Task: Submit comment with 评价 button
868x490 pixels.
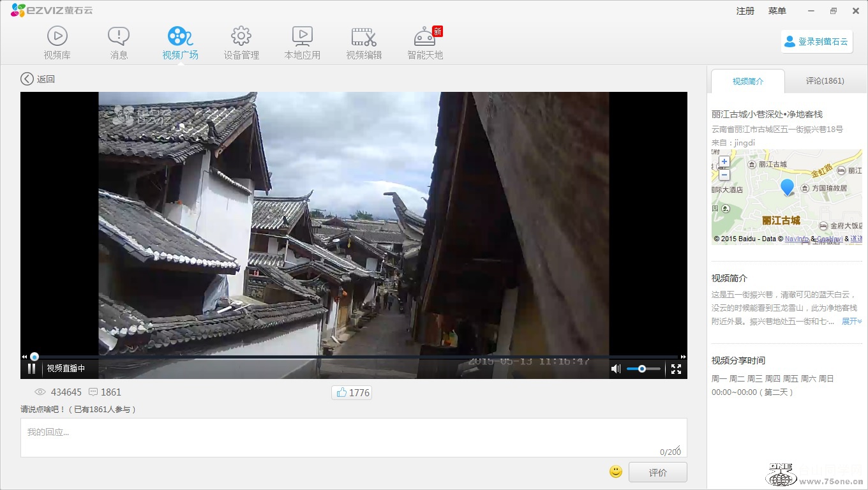Action: coord(657,472)
